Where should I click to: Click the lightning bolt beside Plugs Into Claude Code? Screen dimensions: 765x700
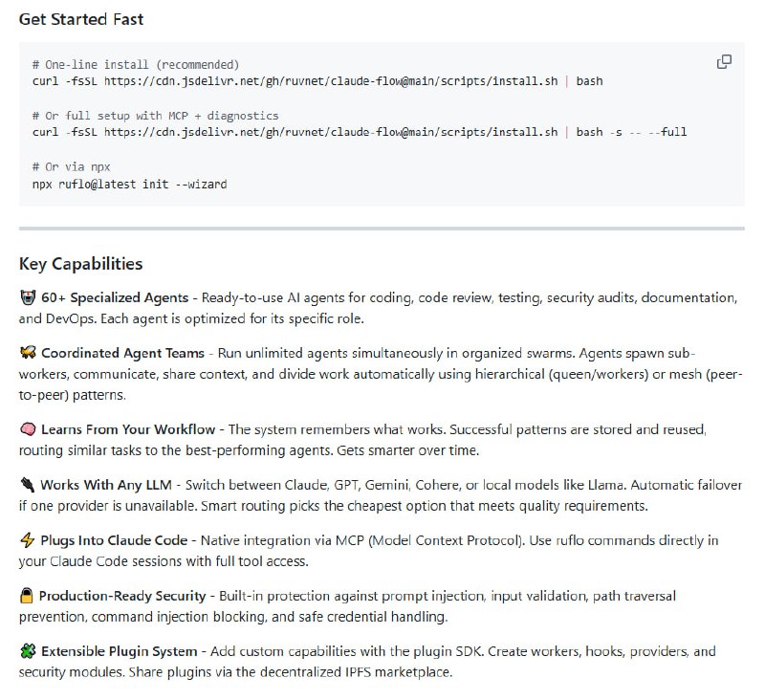pyautogui.click(x=27, y=541)
